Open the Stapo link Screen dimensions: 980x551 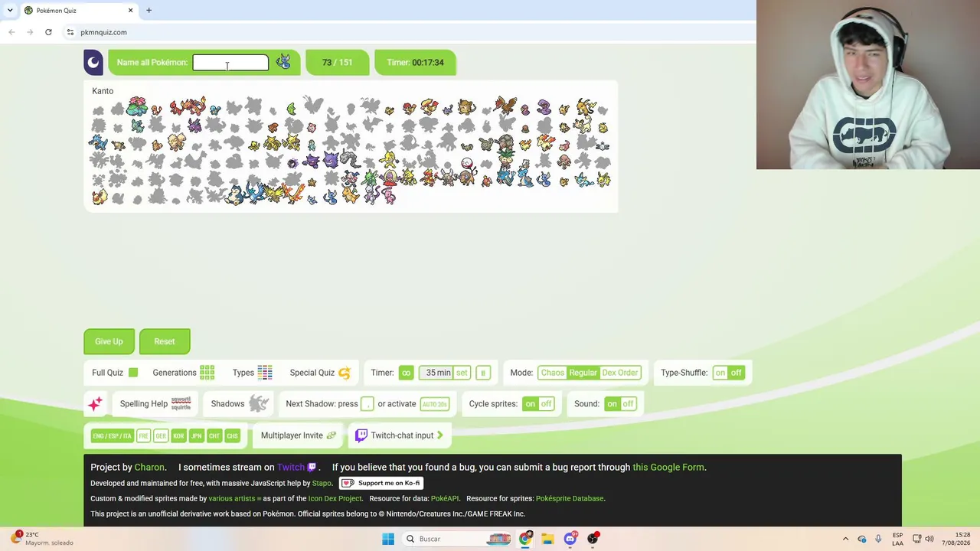point(322,484)
